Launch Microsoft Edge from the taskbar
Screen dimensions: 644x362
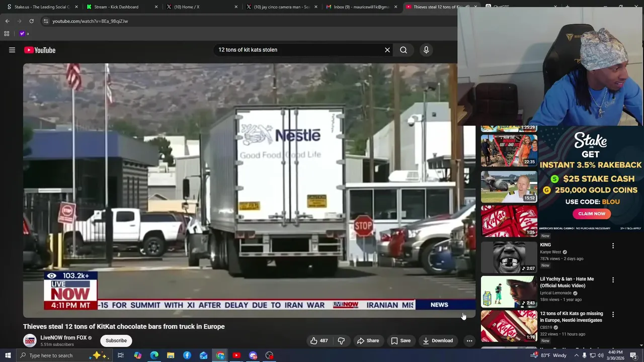point(154,355)
